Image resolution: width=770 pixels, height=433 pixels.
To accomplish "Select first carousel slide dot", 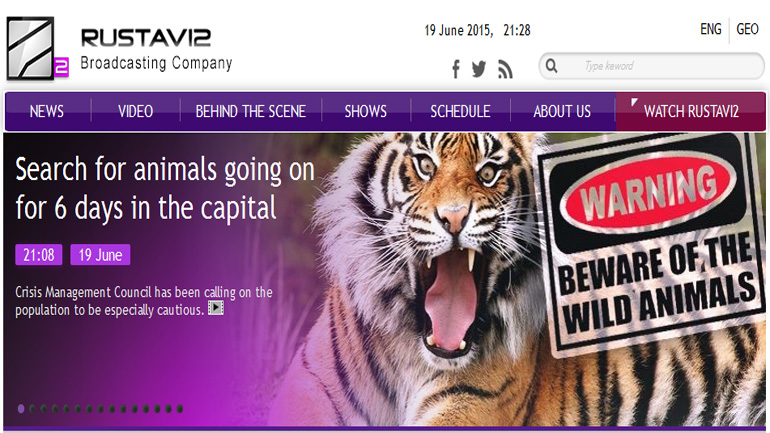I will (x=21, y=408).
